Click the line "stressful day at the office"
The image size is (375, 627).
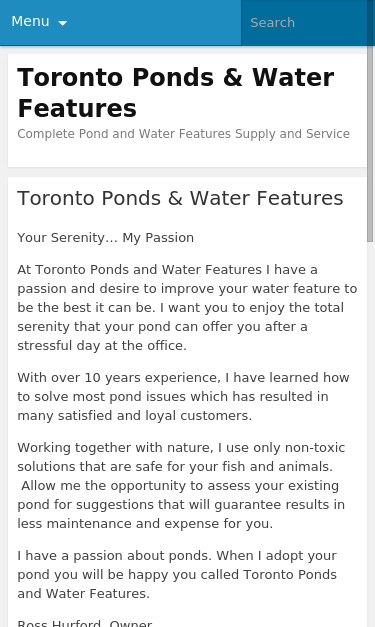(x=102, y=345)
